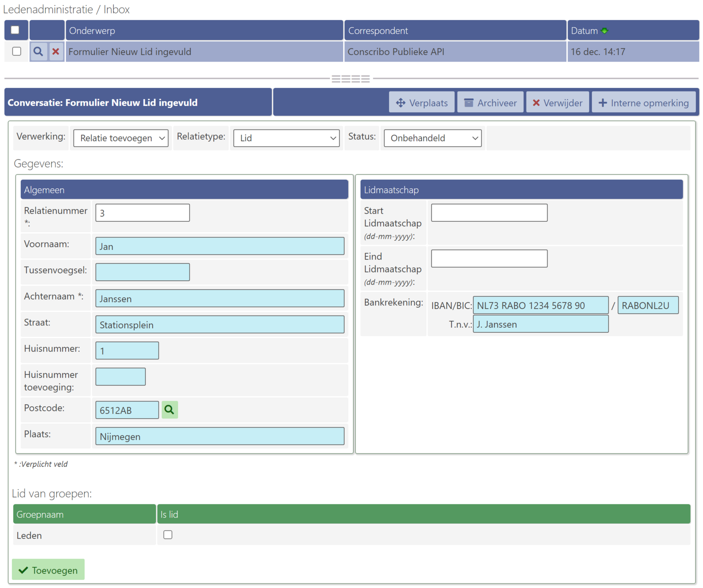Image resolution: width=703 pixels, height=588 pixels.
Task: Tick the checkbox for Formulier Nieuw Lid
Action: point(17,51)
